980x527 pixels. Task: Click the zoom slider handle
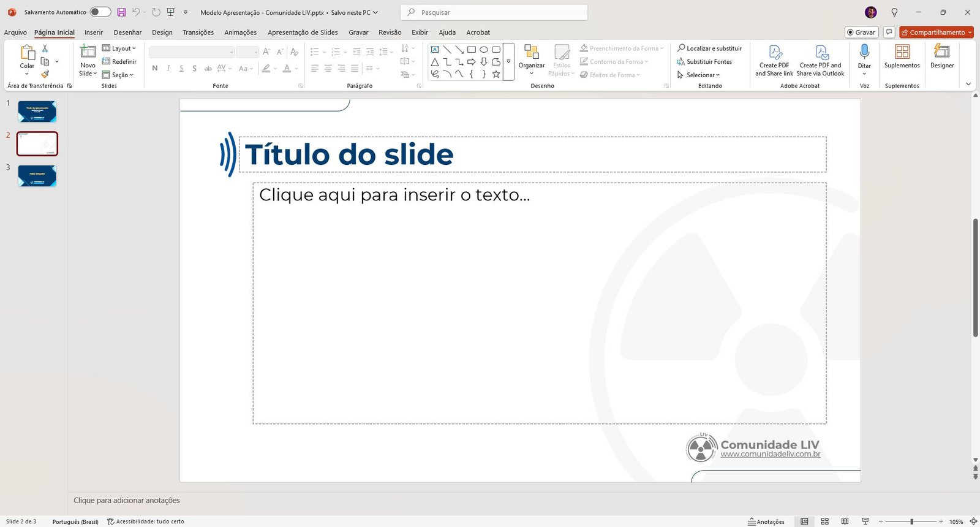pyautogui.click(x=911, y=521)
